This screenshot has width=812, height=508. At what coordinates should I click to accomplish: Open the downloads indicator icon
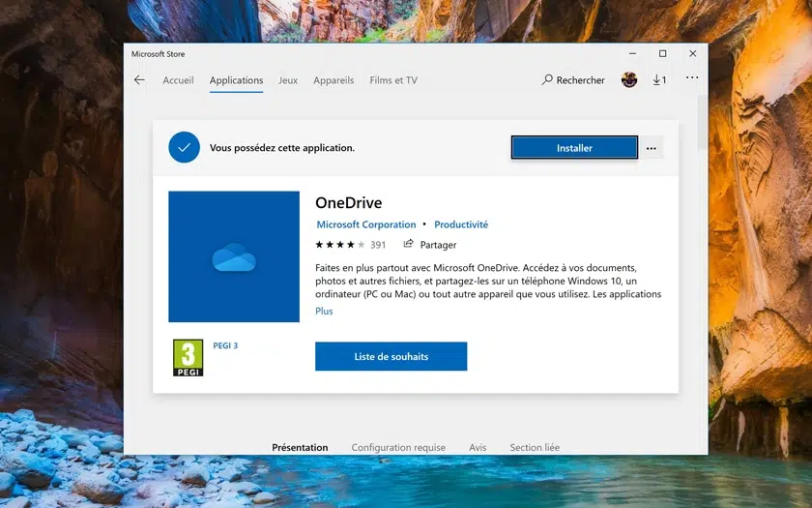[x=659, y=79]
